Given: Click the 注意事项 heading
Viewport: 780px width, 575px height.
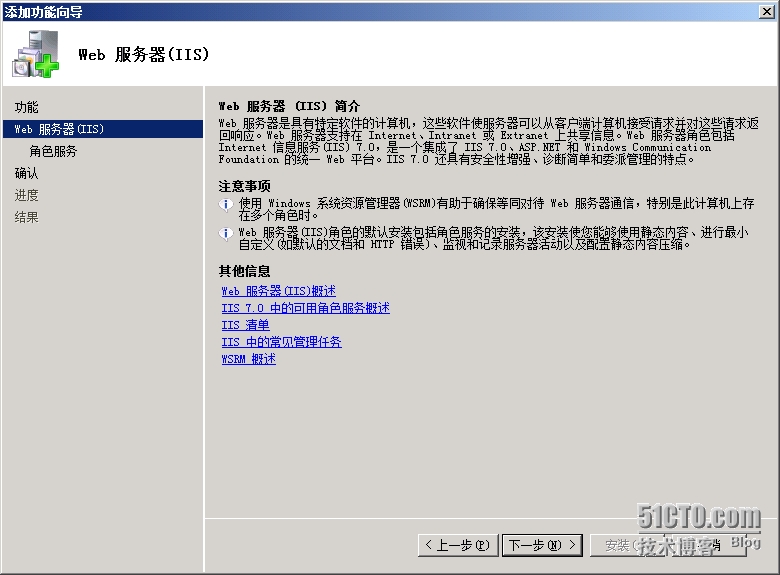Looking at the screenshot, I should pos(244,186).
